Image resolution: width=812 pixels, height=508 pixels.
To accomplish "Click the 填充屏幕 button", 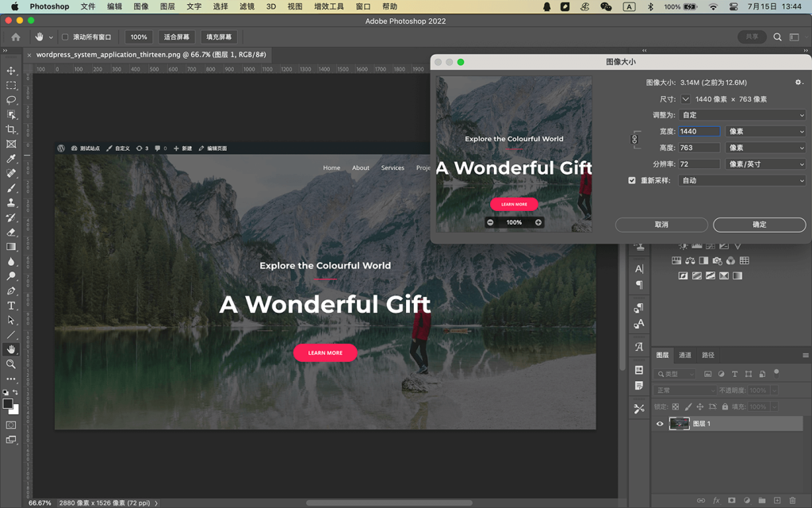I will point(219,37).
